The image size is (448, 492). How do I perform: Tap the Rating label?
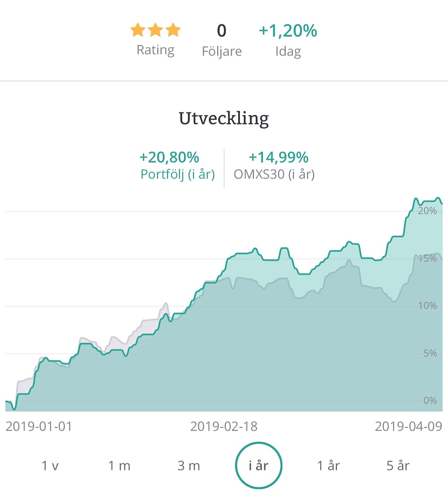coord(155,50)
